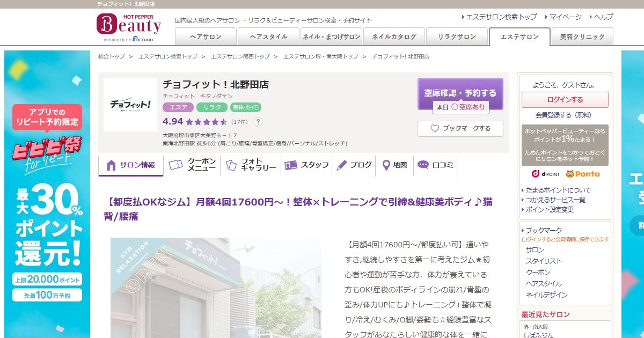This screenshot has height=338, width=644.
Task: Open たまるポイントについて link
Action: pyautogui.click(x=558, y=190)
